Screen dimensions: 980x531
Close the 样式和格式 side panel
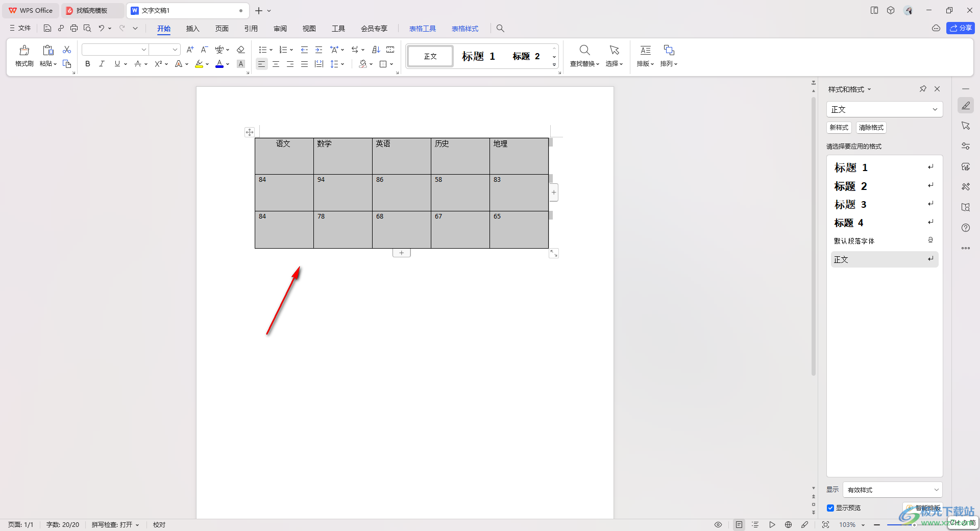pyautogui.click(x=937, y=89)
